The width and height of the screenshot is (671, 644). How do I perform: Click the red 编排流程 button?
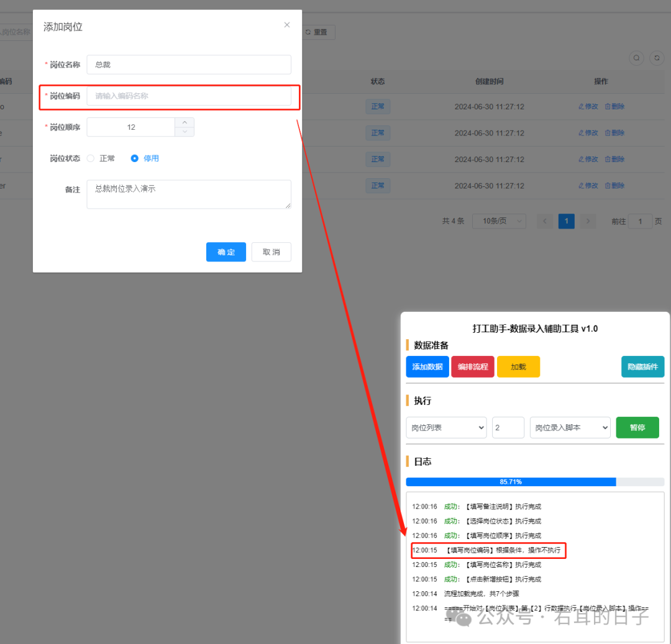click(x=473, y=367)
